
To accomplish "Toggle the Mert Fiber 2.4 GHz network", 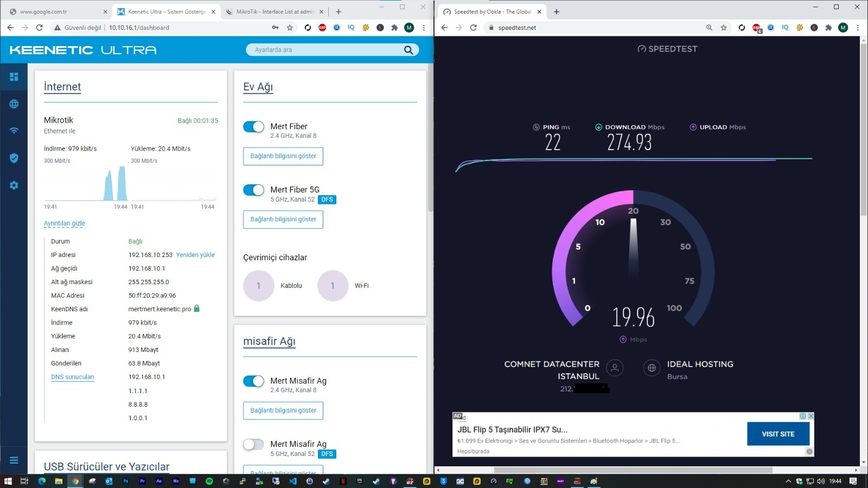I will pyautogui.click(x=253, y=127).
